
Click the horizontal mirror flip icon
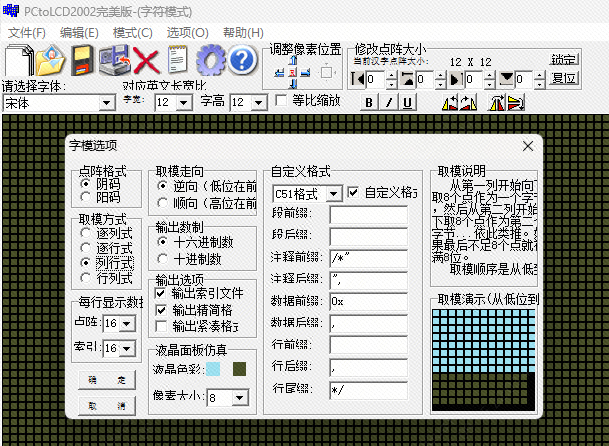(498, 103)
